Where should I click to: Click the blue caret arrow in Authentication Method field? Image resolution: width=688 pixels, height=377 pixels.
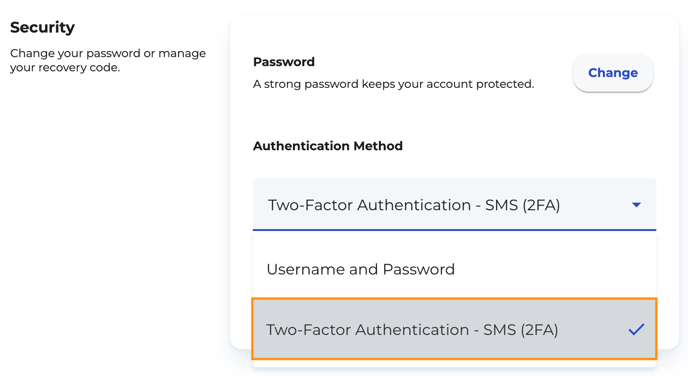point(636,205)
